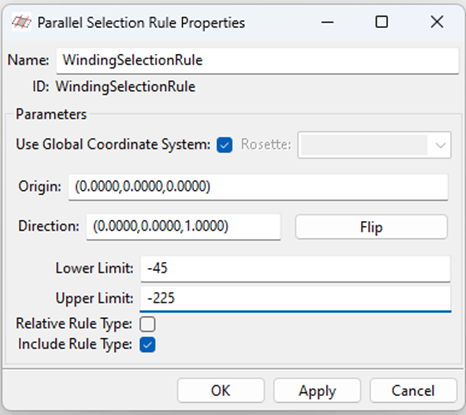Click the Flip direction button
This screenshot has width=466, height=415.
tap(371, 227)
